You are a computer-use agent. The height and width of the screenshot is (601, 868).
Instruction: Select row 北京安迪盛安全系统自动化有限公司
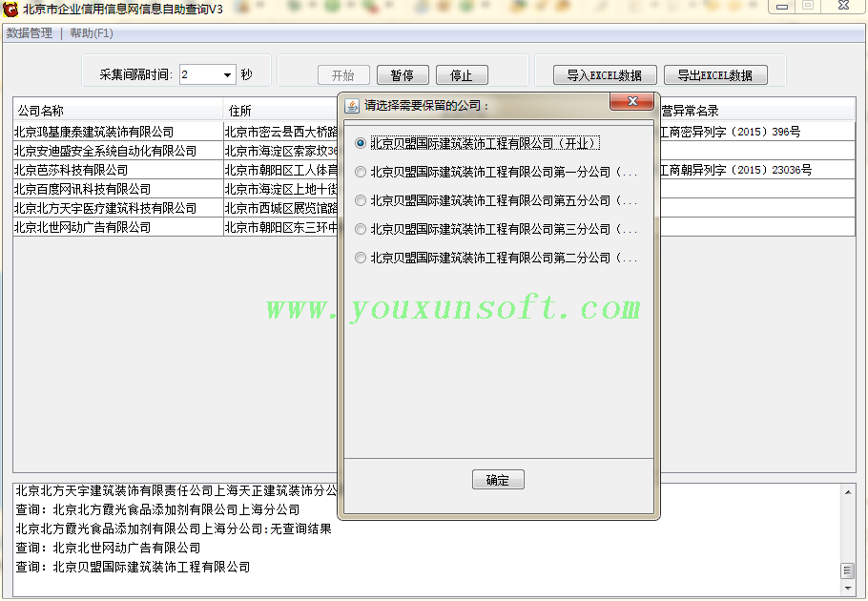pyautogui.click(x=118, y=151)
